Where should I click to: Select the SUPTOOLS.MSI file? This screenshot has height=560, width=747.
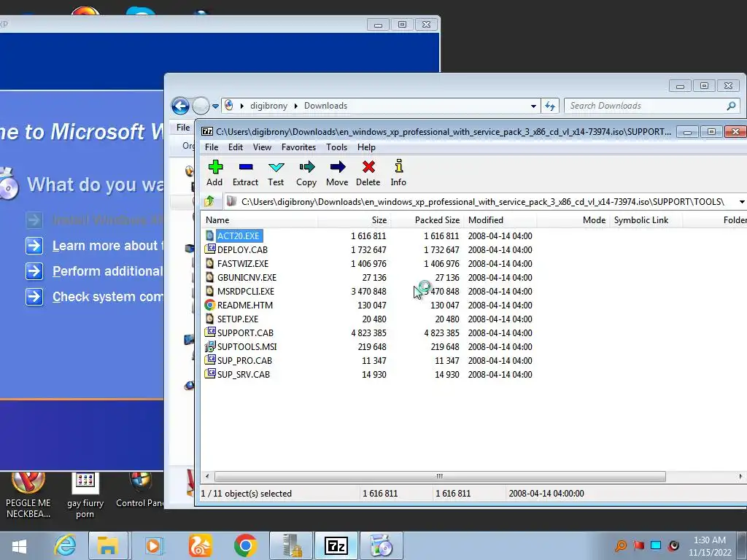(x=247, y=346)
